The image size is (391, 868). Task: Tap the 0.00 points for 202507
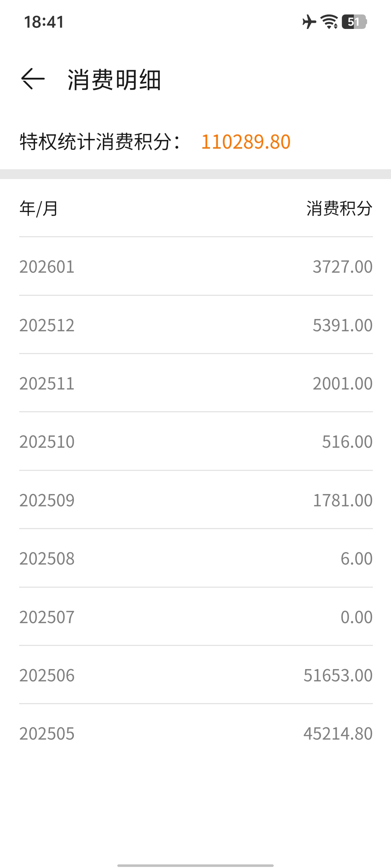coord(356,617)
